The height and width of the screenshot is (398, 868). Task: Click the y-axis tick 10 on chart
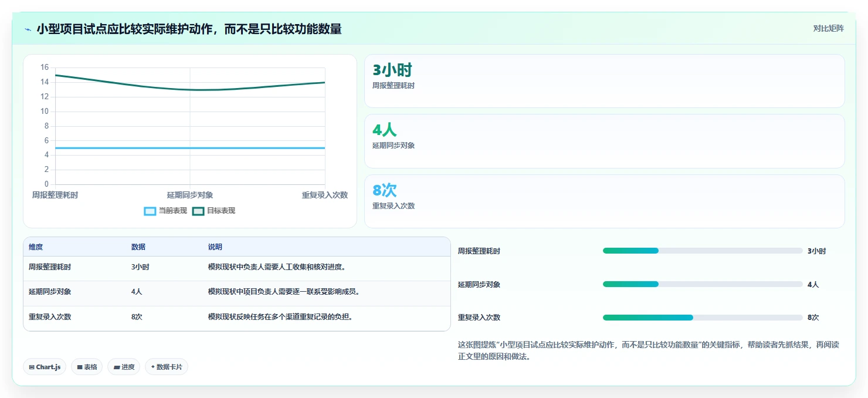(x=45, y=112)
